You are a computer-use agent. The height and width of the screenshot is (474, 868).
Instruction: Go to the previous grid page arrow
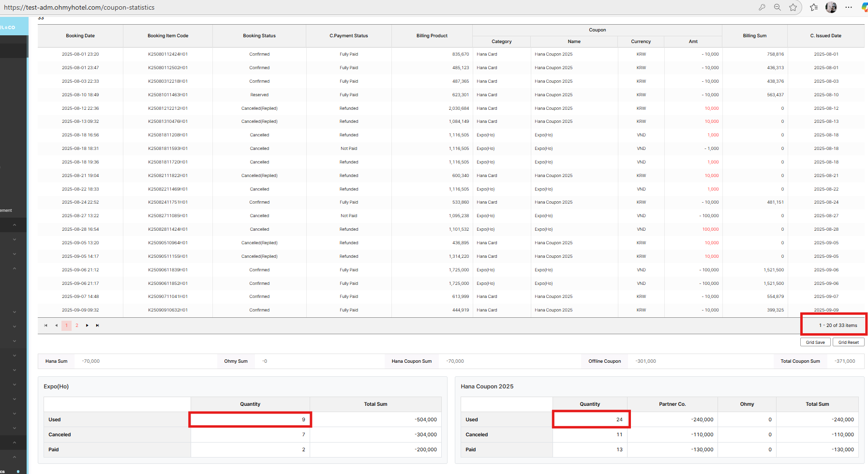point(56,326)
